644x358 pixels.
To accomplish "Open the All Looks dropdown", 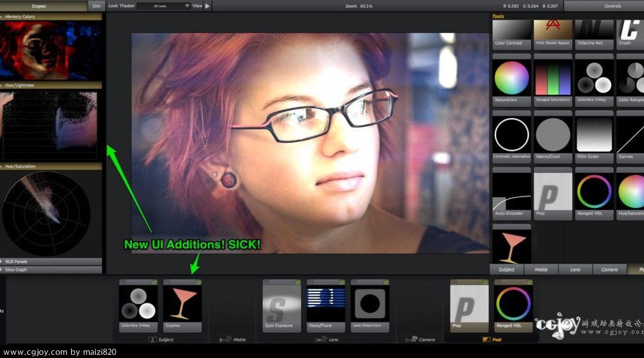I will click(163, 6).
